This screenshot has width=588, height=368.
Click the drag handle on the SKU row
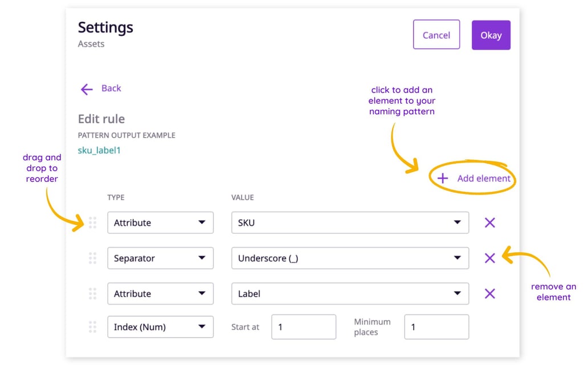coord(93,223)
